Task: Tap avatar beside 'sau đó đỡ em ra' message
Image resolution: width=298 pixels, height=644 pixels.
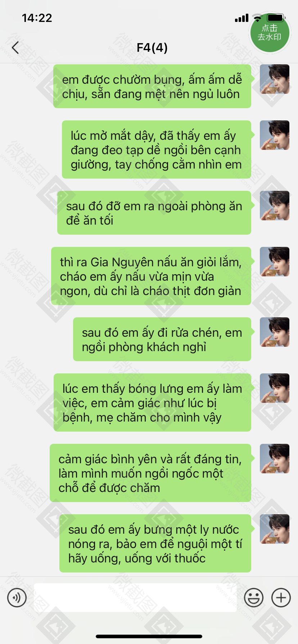Action: click(275, 206)
